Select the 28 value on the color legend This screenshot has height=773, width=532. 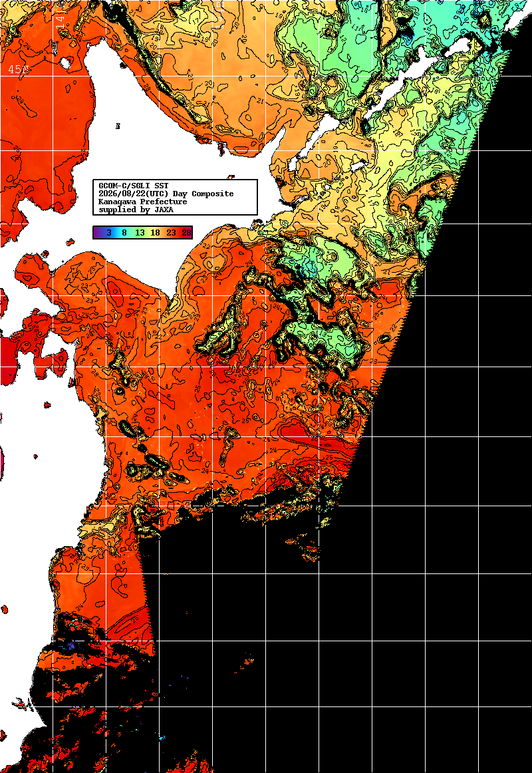(186, 233)
